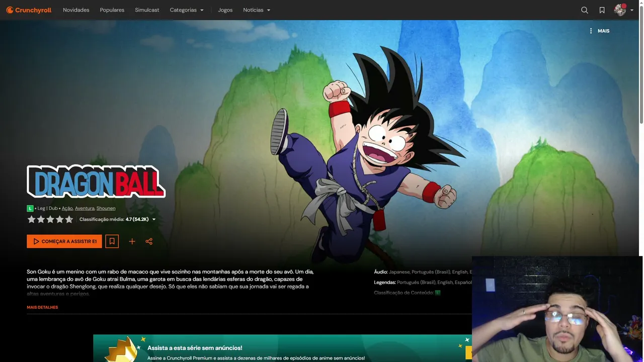Expand the Categorias dropdown
This screenshot has width=644, height=362.
coord(187,10)
